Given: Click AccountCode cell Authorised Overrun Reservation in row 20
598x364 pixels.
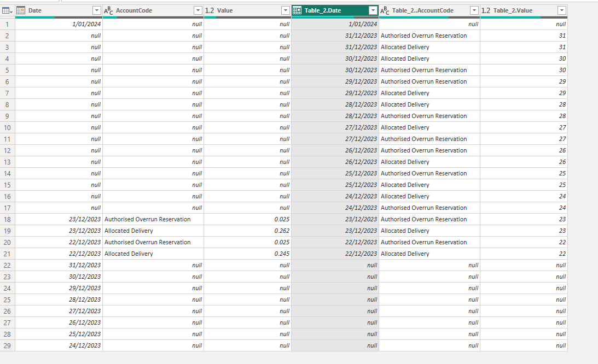Looking at the screenshot, I should coord(153,242).
